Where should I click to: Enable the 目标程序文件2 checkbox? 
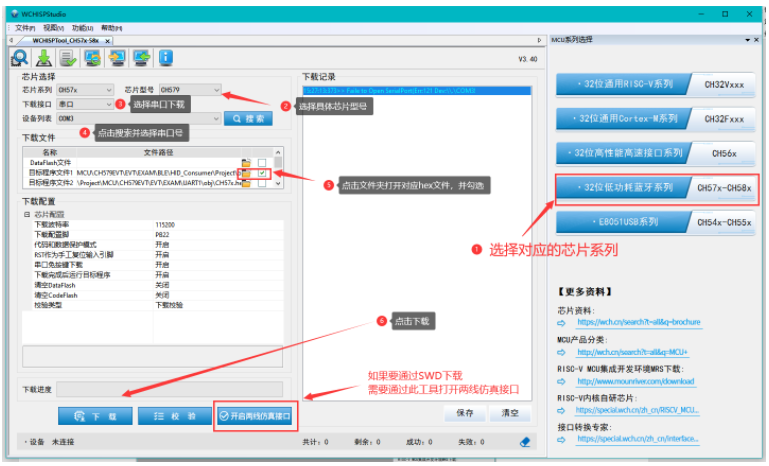tap(262, 183)
